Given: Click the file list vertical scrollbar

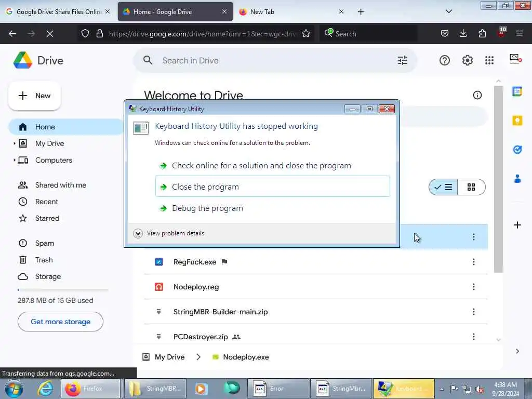Looking at the screenshot, I should pyautogui.click(x=498, y=179).
